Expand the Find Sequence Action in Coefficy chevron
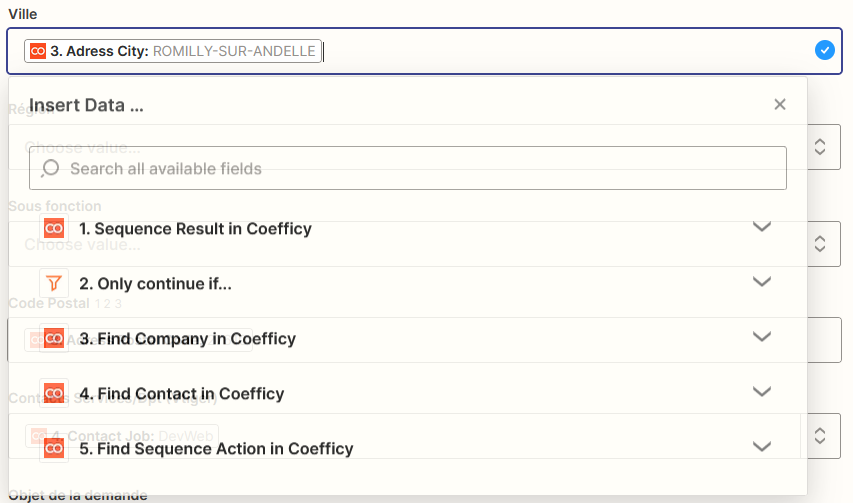Viewport: 853px width, 503px height. coord(762,447)
